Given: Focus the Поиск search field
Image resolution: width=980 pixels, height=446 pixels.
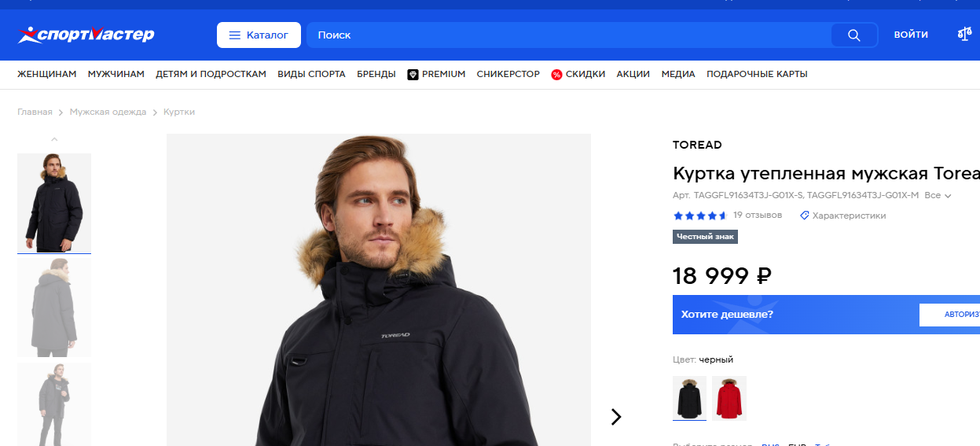Looking at the screenshot, I should [x=566, y=35].
